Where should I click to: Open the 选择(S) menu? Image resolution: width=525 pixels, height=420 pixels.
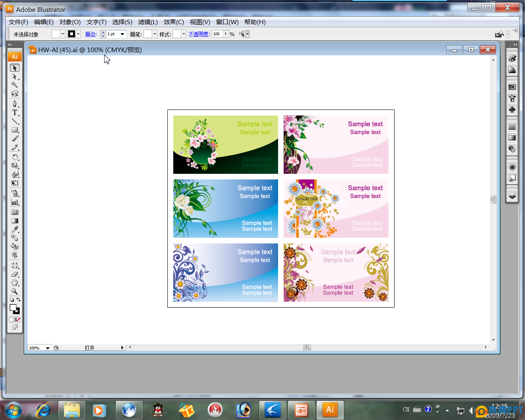click(122, 22)
